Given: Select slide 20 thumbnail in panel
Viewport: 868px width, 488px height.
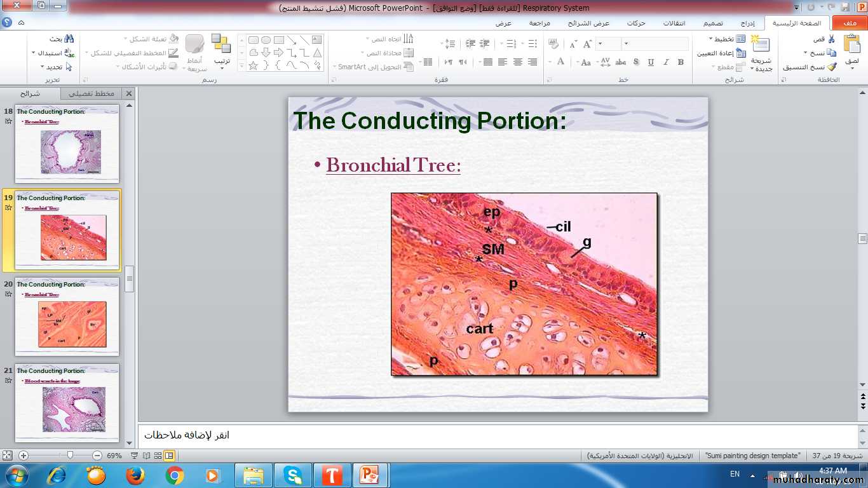Looking at the screenshot, I should pos(67,316).
